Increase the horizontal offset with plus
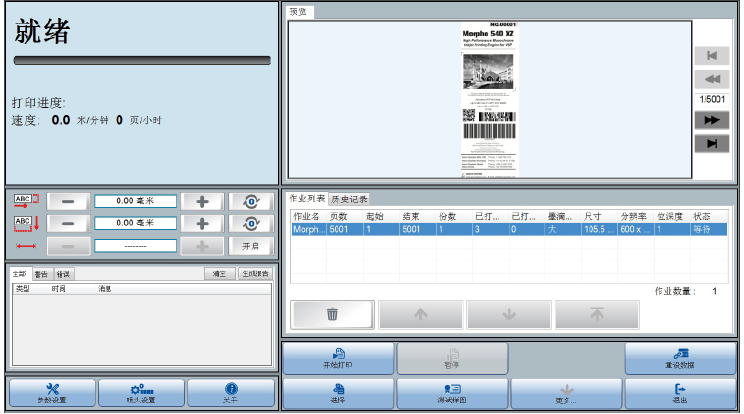This screenshot has height=414, width=744. (202, 201)
